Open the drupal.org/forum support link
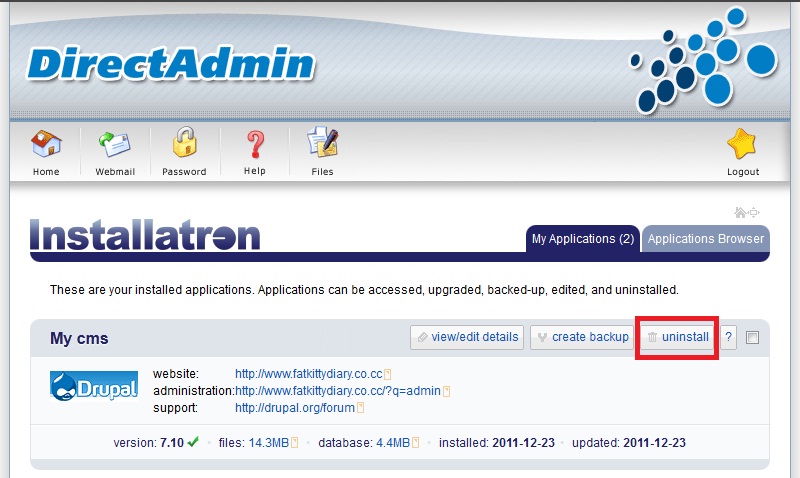Viewport: 800px width, 478px height. [x=294, y=408]
